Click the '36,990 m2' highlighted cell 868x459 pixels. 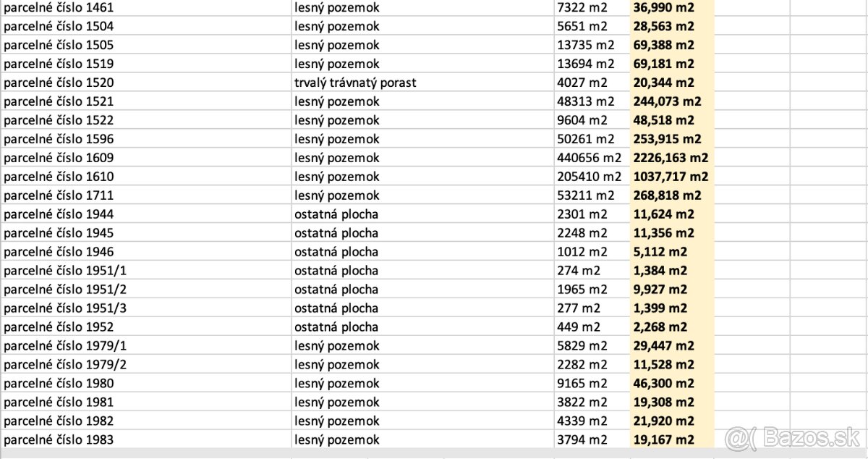click(x=663, y=7)
